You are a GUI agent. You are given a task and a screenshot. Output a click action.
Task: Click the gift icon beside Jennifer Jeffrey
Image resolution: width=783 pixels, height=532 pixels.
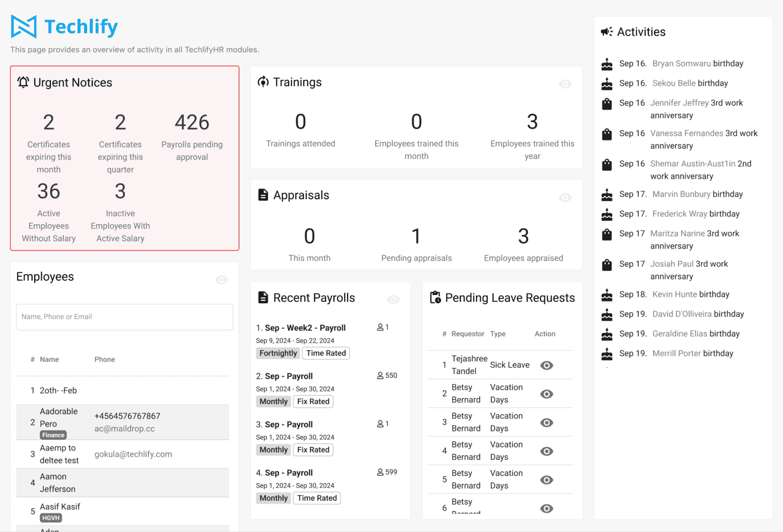(607, 103)
